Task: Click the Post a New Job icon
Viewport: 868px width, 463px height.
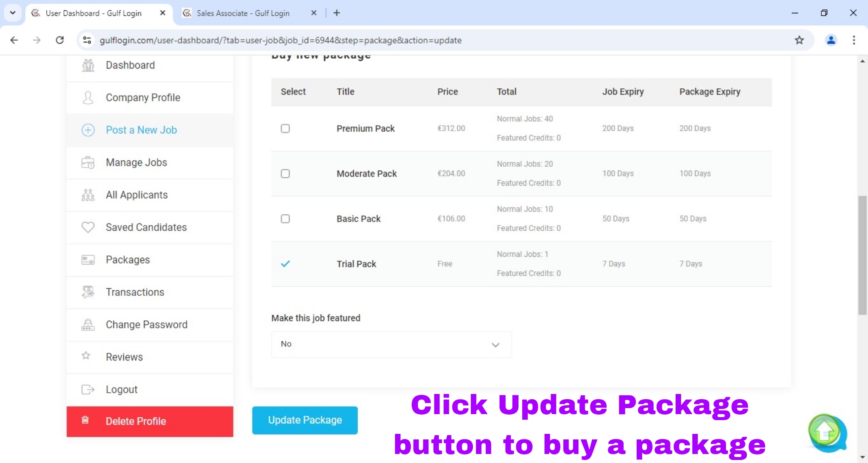Action: click(x=87, y=130)
